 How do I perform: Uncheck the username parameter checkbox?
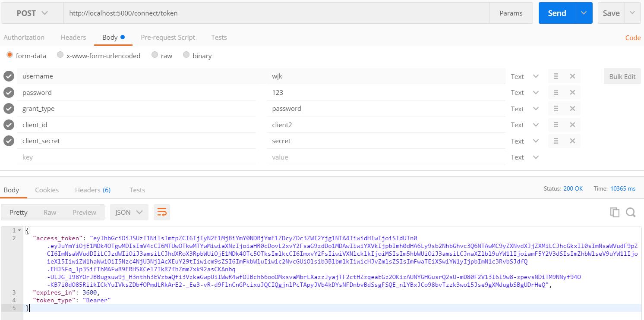[x=9, y=76]
